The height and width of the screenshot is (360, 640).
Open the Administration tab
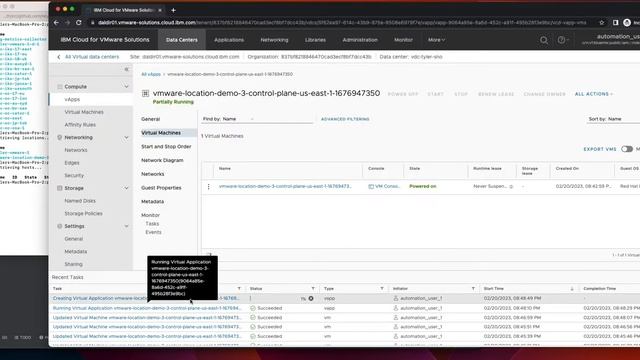(x=360, y=40)
